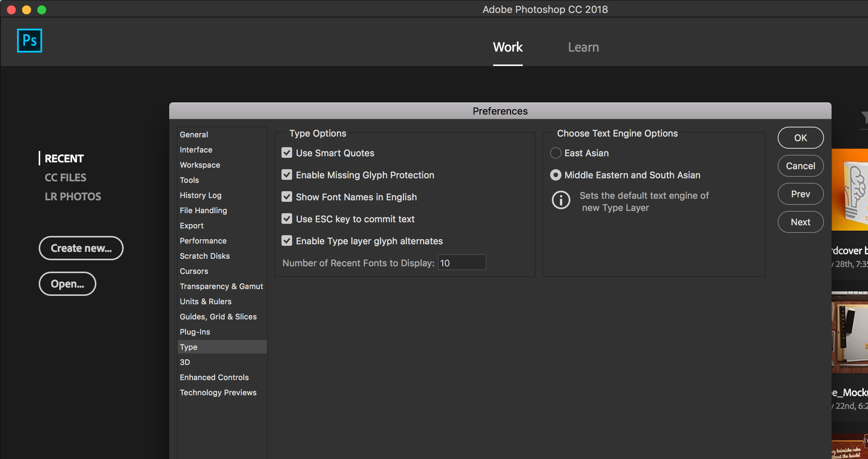The height and width of the screenshot is (459, 868).
Task: Switch to the Work tab
Action: (508, 47)
